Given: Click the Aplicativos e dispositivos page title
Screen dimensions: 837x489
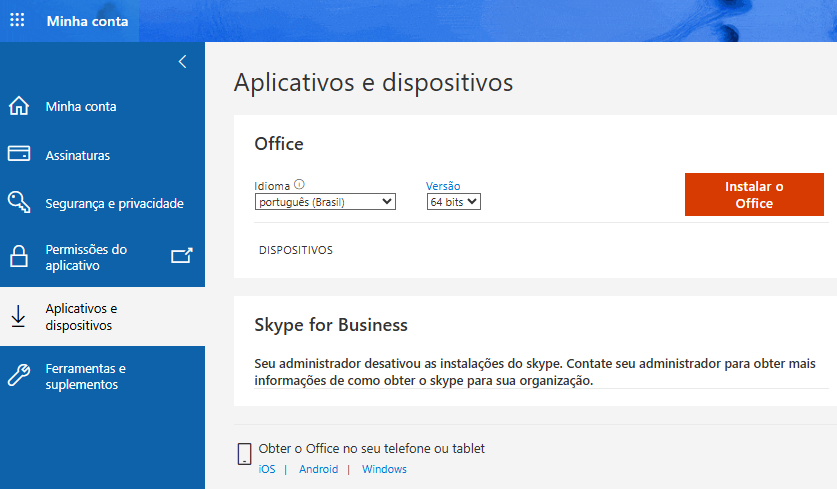Looking at the screenshot, I should tap(373, 82).
